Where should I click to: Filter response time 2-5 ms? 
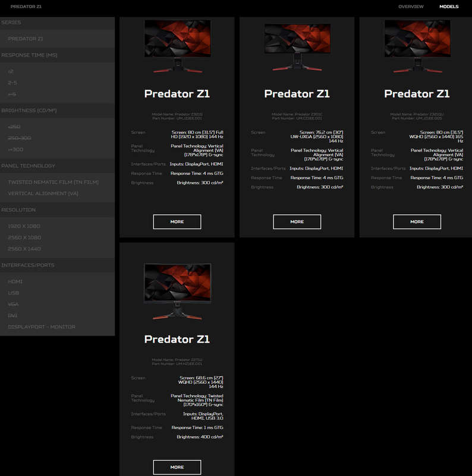pyautogui.click(x=12, y=83)
